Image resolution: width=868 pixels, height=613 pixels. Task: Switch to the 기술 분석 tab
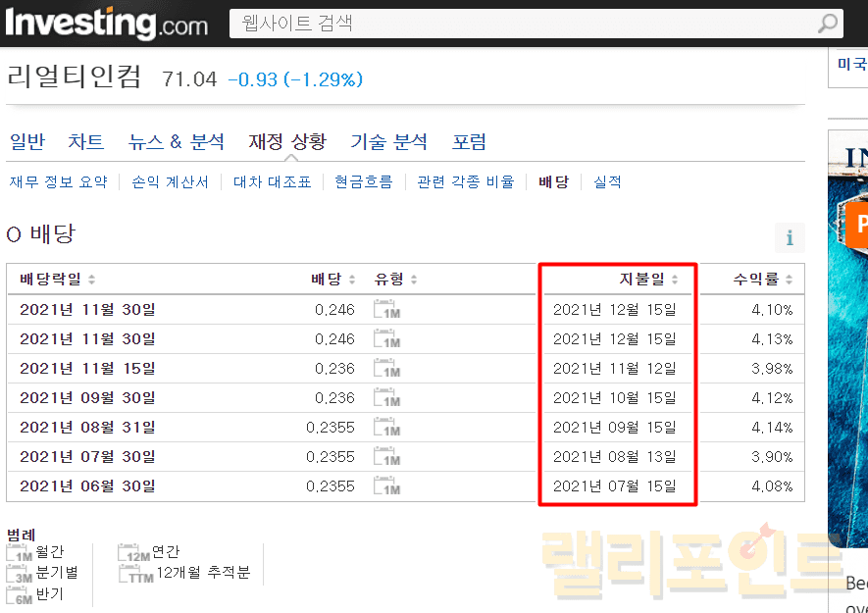click(x=389, y=142)
